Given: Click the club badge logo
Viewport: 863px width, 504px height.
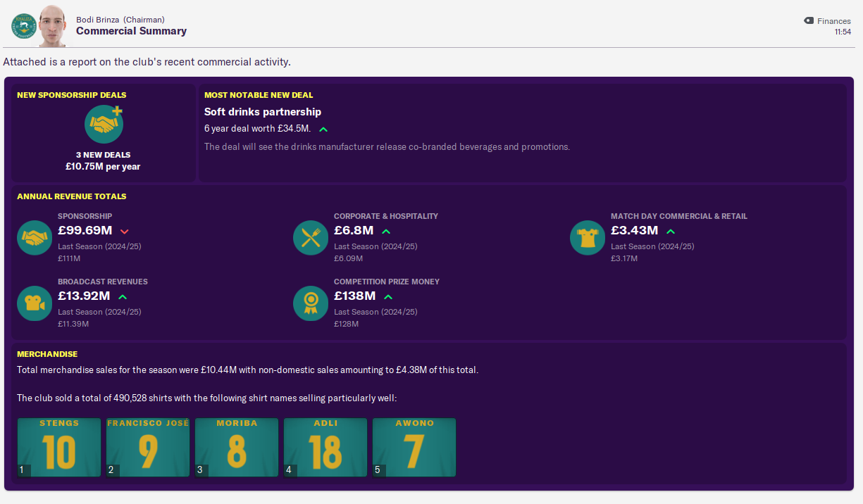Looking at the screenshot, I should point(24,27).
